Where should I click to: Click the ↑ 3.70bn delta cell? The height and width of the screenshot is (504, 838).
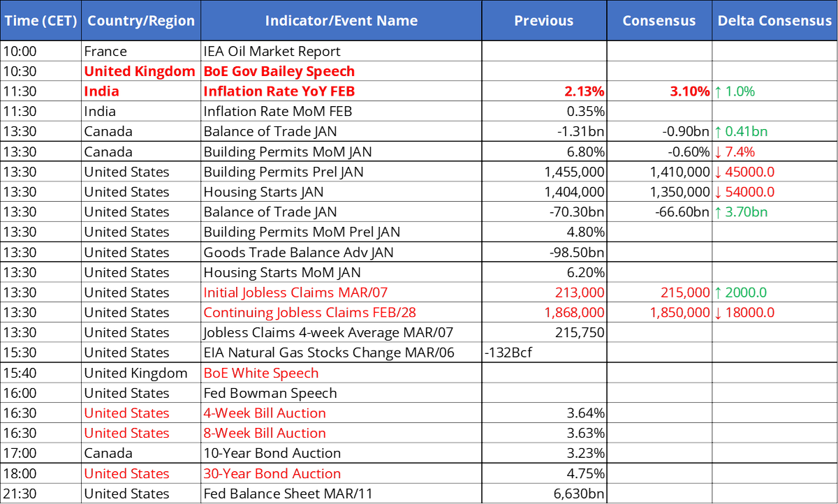[774, 212]
